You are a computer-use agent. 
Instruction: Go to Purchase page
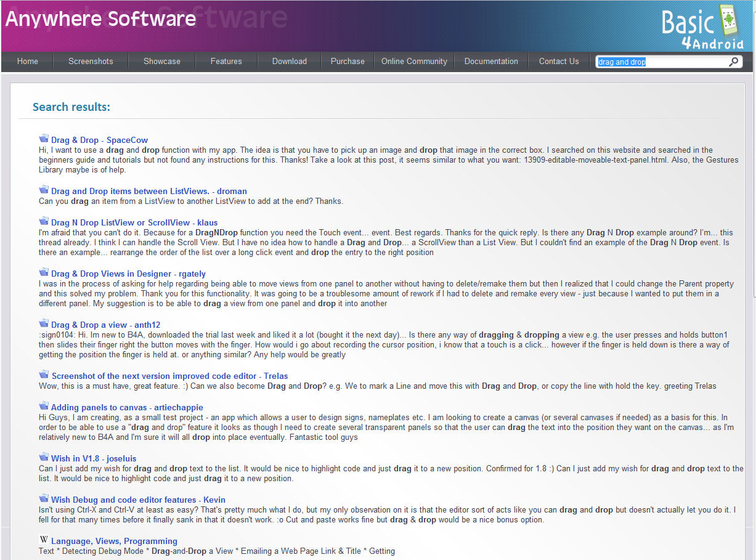[348, 62]
